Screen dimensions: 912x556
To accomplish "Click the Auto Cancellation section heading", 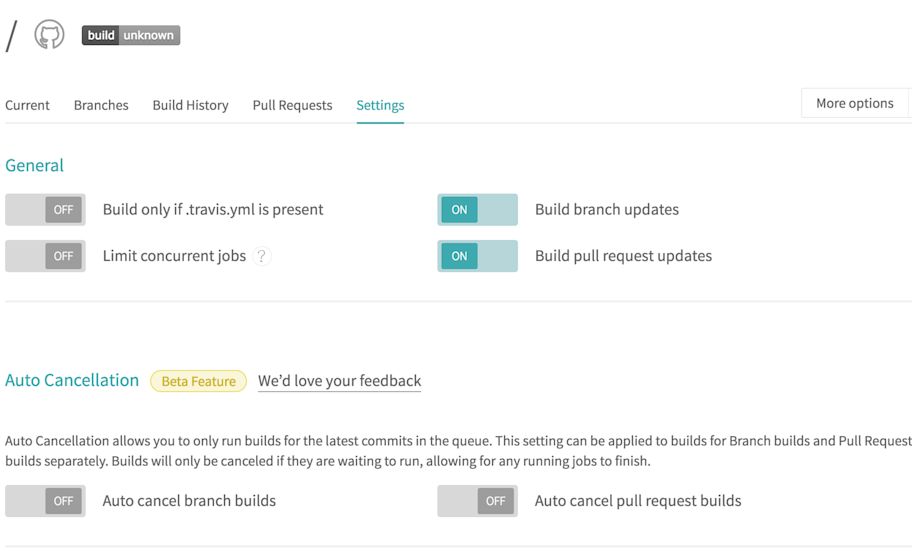I will pos(72,380).
